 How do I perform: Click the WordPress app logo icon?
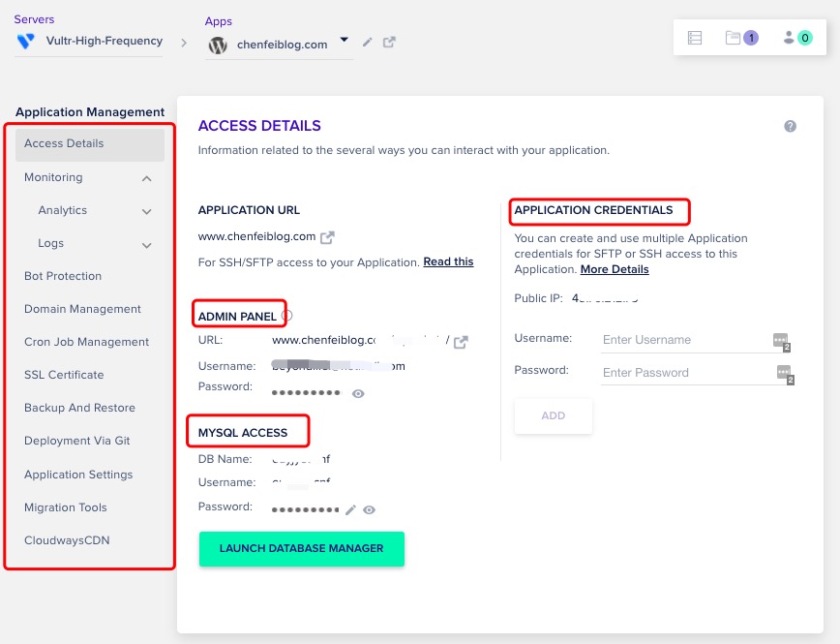tap(218, 46)
